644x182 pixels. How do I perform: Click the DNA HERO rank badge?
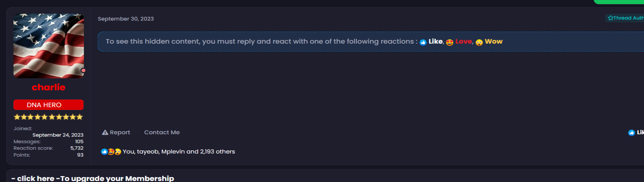coord(48,105)
